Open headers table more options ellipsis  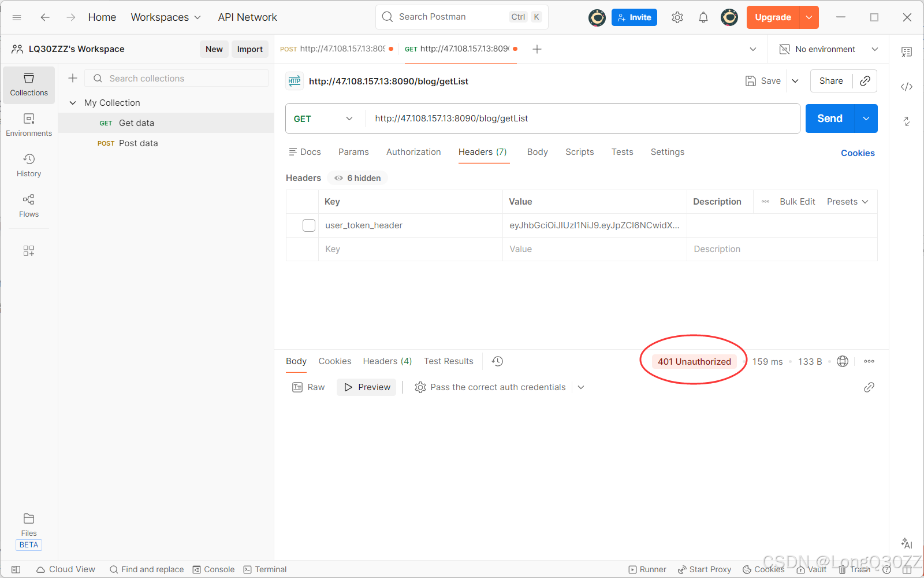point(765,202)
